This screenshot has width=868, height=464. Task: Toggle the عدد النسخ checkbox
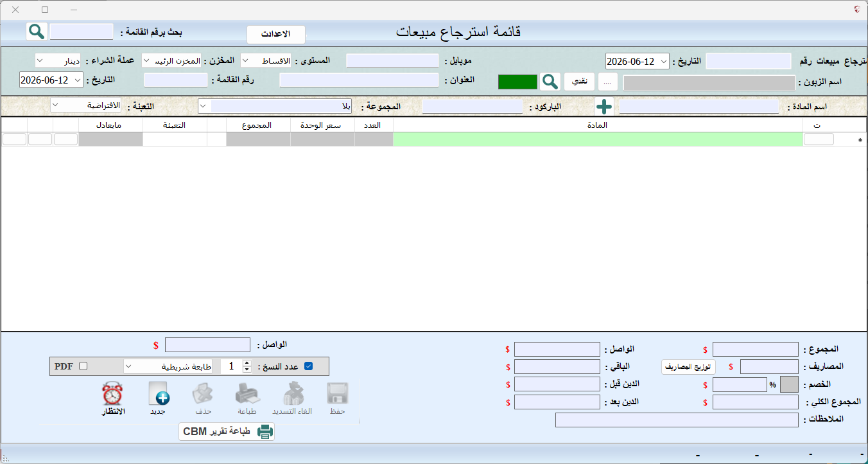(308, 366)
